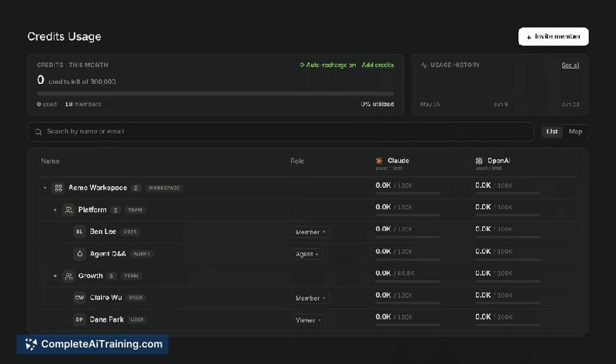Click Dana Park's OpenAI 100K limit value
This screenshot has height=364, width=616.
pyautogui.click(x=504, y=317)
